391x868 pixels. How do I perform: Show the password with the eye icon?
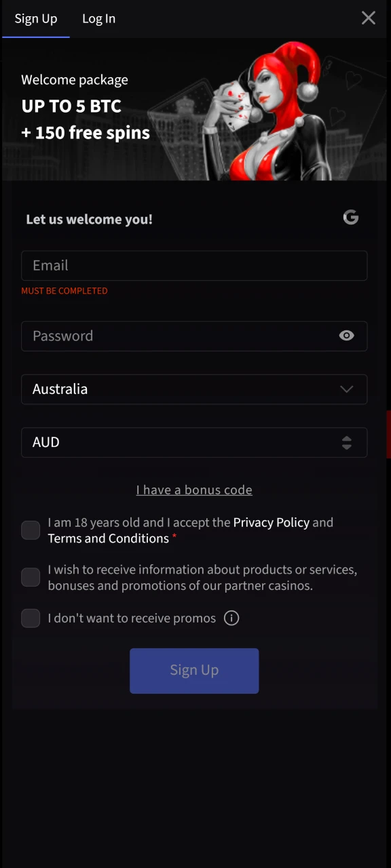[x=346, y=336]
